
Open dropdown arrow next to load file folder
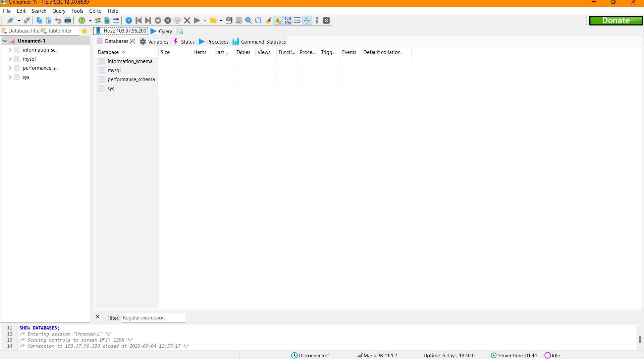pyautogui.click(x=221, y=20)
